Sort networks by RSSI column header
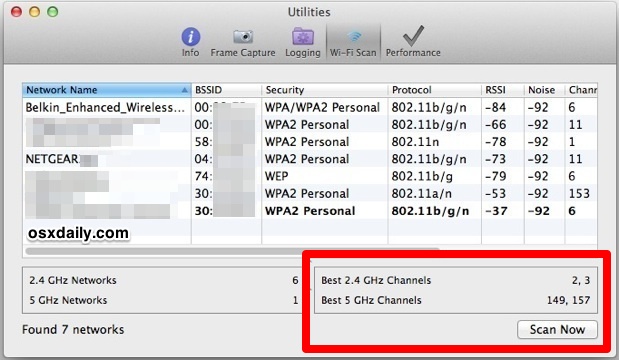Screen dimensions: 619x360 tap(503, 90)
